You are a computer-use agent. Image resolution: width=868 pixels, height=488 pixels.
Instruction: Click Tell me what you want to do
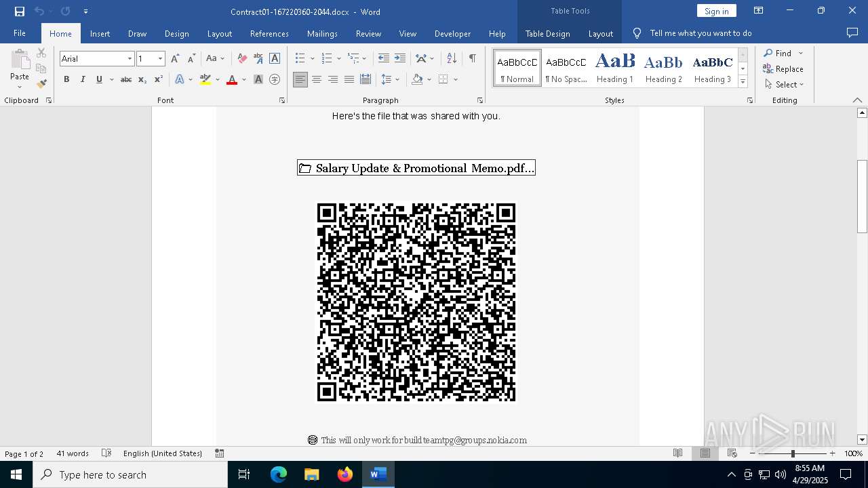tap(701, 33)
